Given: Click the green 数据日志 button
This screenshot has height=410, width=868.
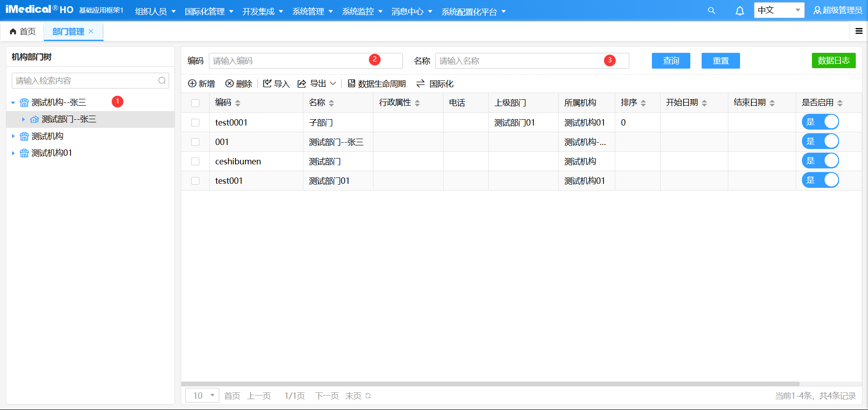Looking at the screenshot, I should coord(833,61).
